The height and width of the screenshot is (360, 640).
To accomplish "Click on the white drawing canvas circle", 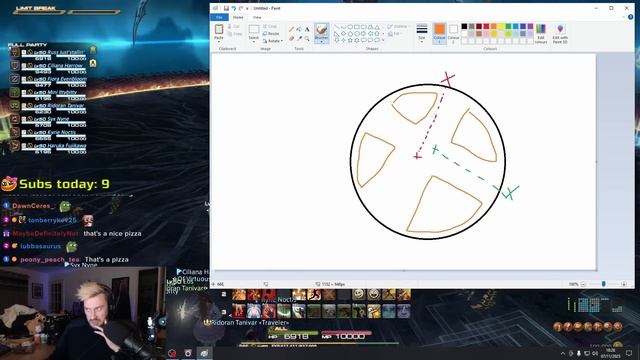I will (428, 162).
